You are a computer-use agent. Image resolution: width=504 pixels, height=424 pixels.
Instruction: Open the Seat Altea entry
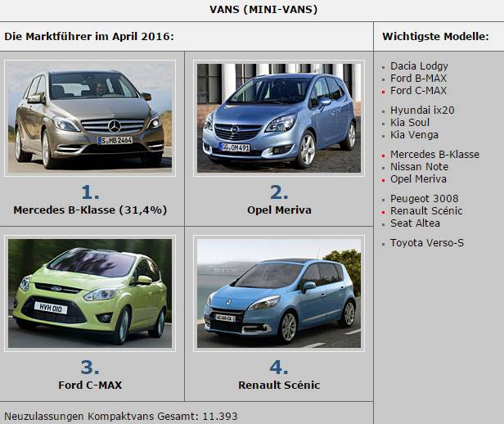416,223
